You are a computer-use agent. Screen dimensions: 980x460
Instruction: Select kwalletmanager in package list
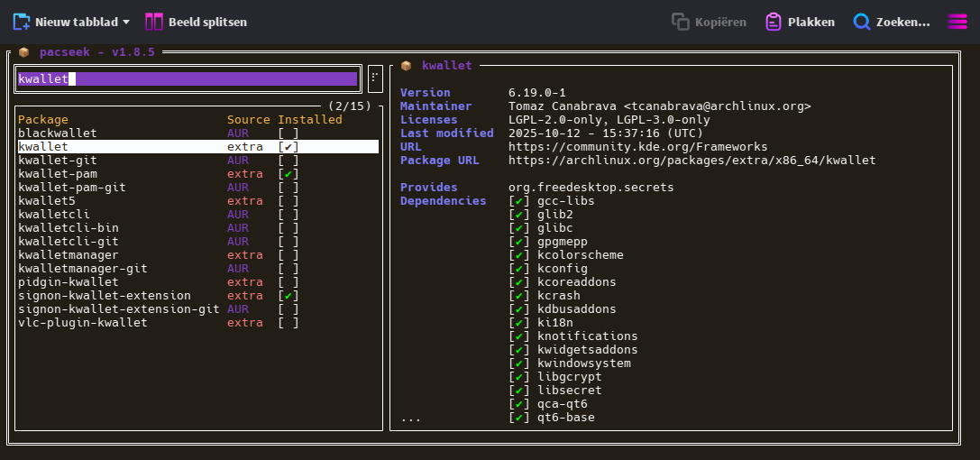click(69, 255)
